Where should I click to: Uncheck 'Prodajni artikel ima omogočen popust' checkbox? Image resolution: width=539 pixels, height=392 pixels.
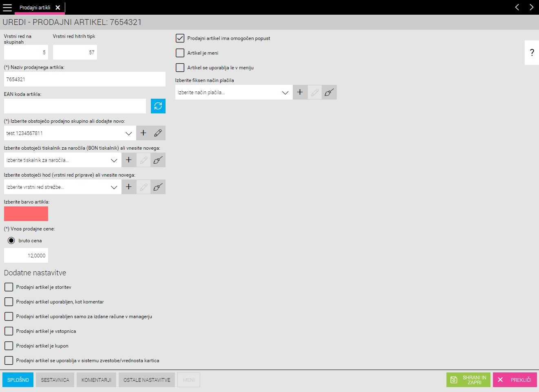(x=180, y=38)
